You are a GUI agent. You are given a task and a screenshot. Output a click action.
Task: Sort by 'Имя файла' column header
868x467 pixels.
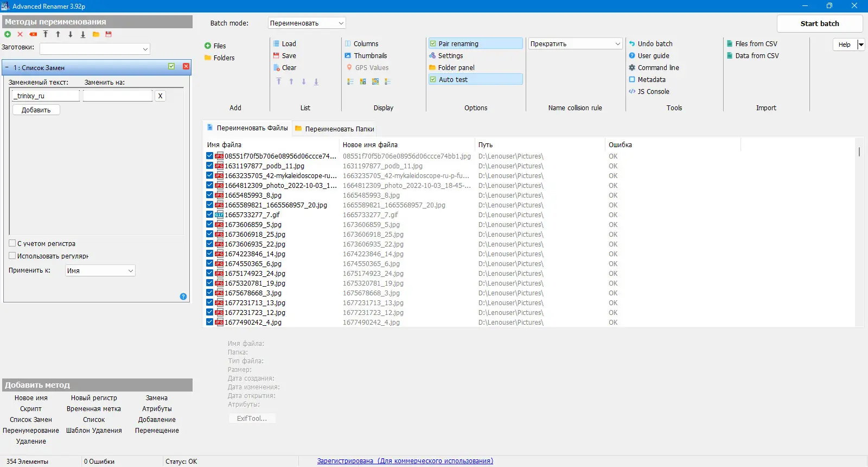click(271, 144)
